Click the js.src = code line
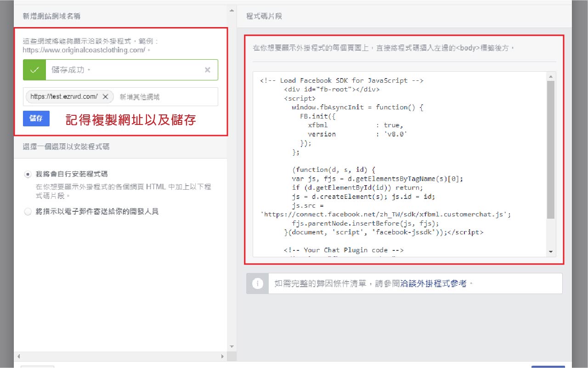Screen dimensions: 588x368 click(x=308, y=206)
